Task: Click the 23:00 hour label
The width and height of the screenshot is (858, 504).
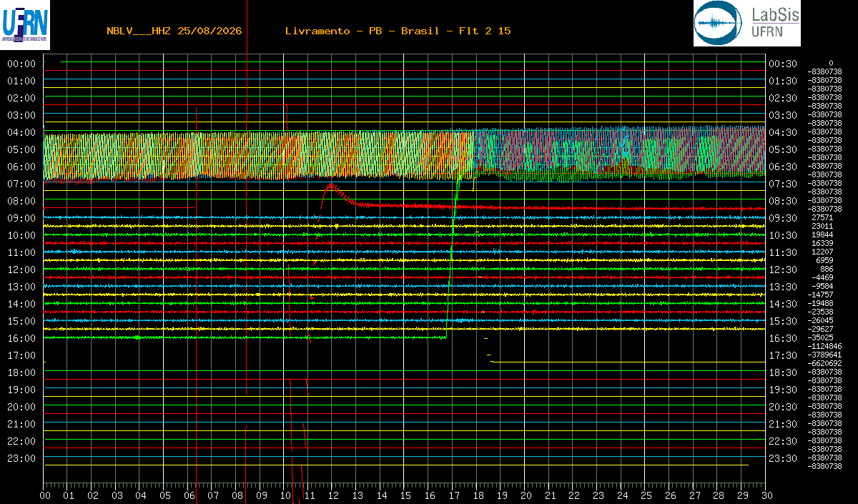Action: coord(21,458)
